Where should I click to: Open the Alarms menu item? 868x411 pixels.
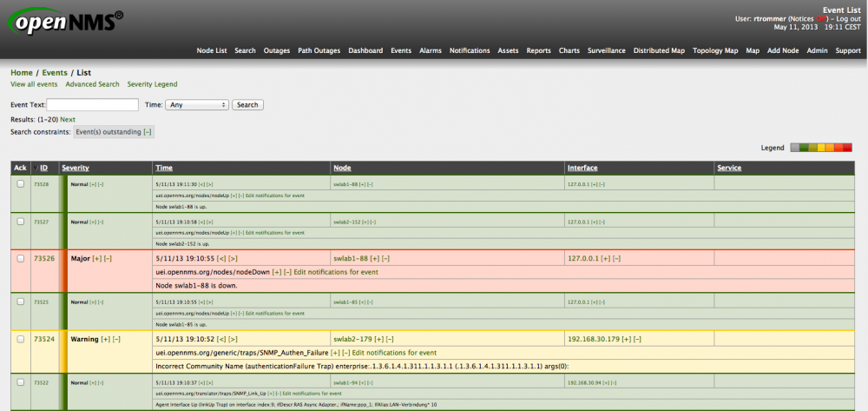coord(431,50)
